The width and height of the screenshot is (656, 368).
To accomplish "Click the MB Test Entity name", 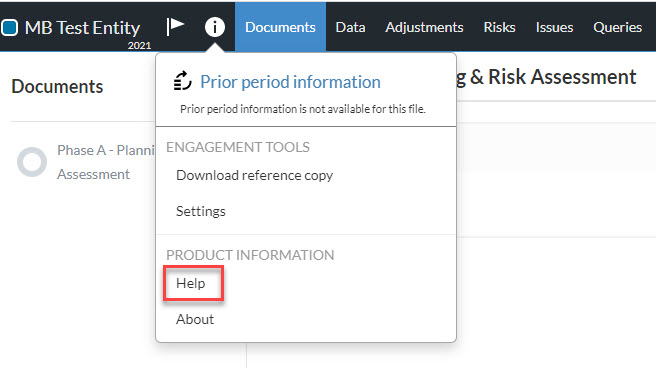I will (x=82, y=28).
